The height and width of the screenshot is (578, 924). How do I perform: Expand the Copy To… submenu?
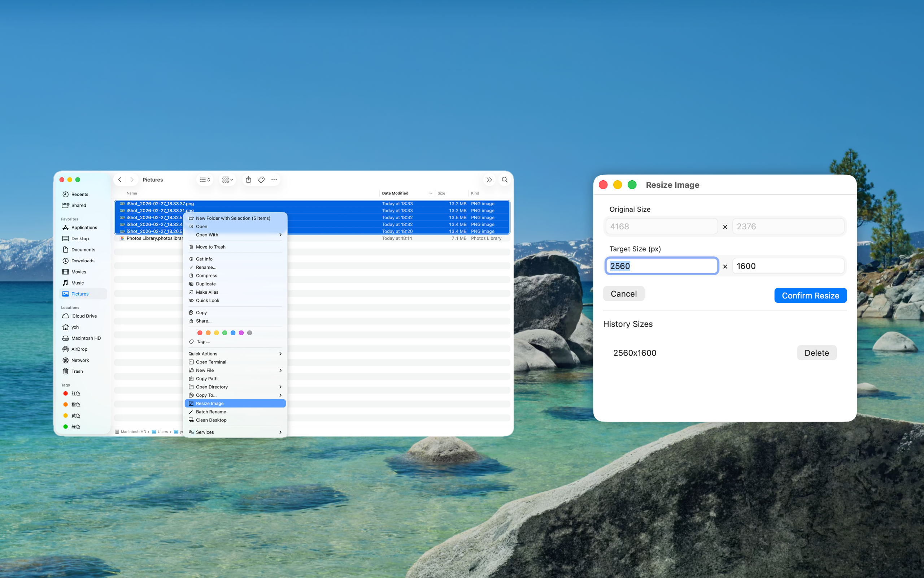click(235, 395)
